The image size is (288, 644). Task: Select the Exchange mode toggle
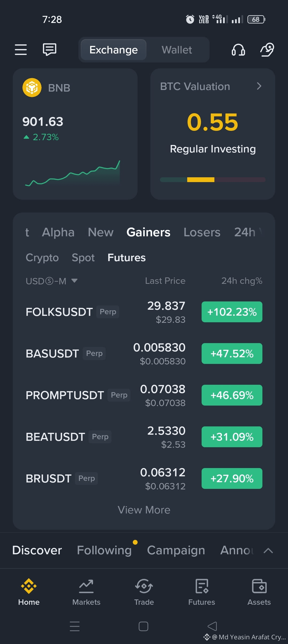114,50
